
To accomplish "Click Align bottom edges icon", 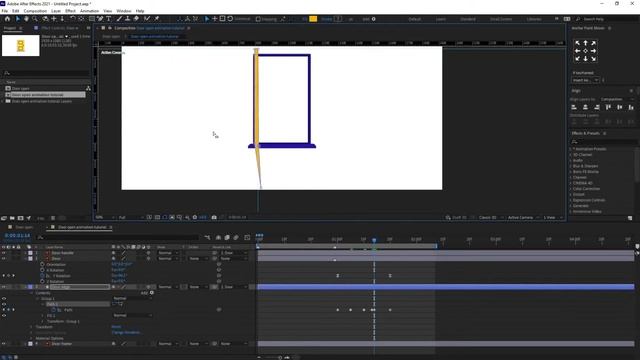I will [631, 107].
